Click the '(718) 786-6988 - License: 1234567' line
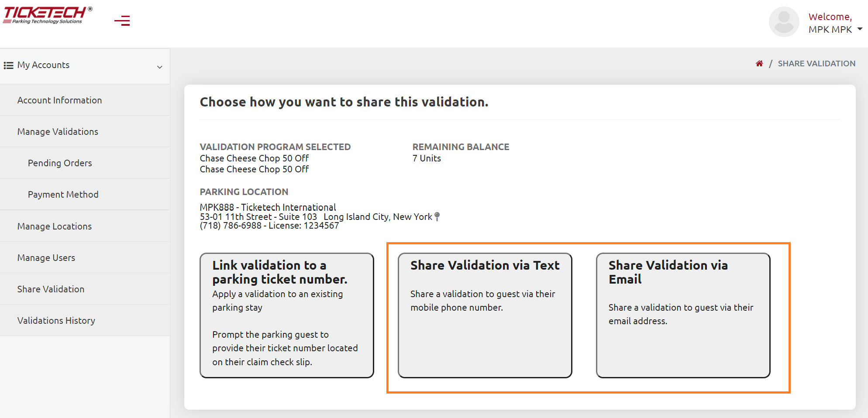Screen dimensions: 868x418 pyautogui.click(x=269, y=226)
